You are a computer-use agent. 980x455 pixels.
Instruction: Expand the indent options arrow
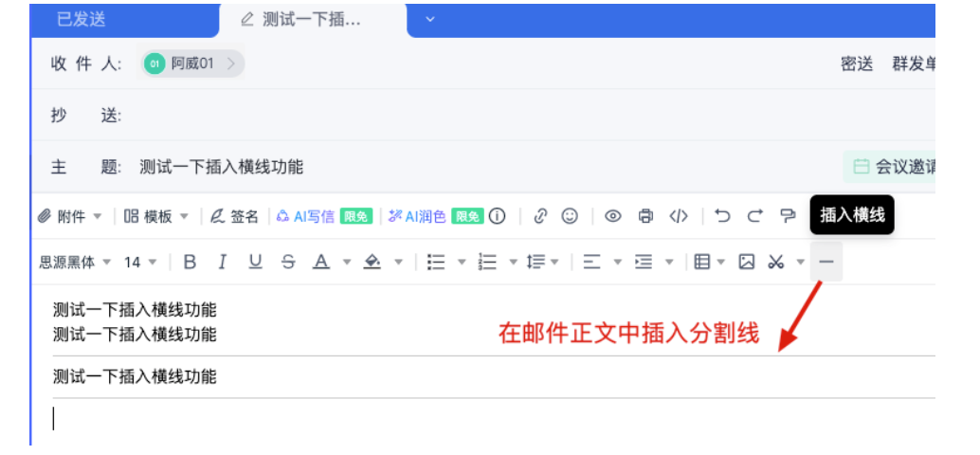[x=669, y=262]
